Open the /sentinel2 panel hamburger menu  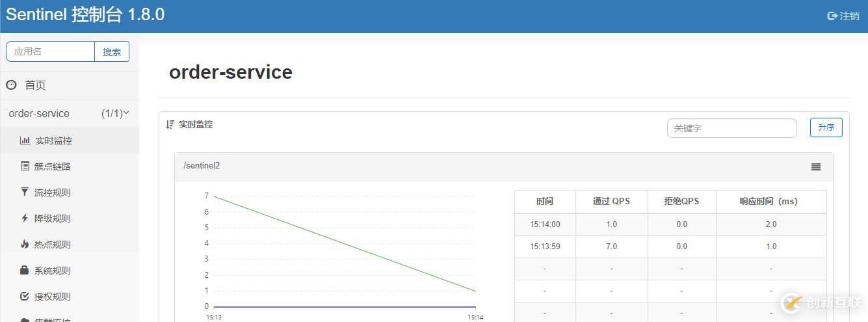pyautogui.click(x=816, y=167)
